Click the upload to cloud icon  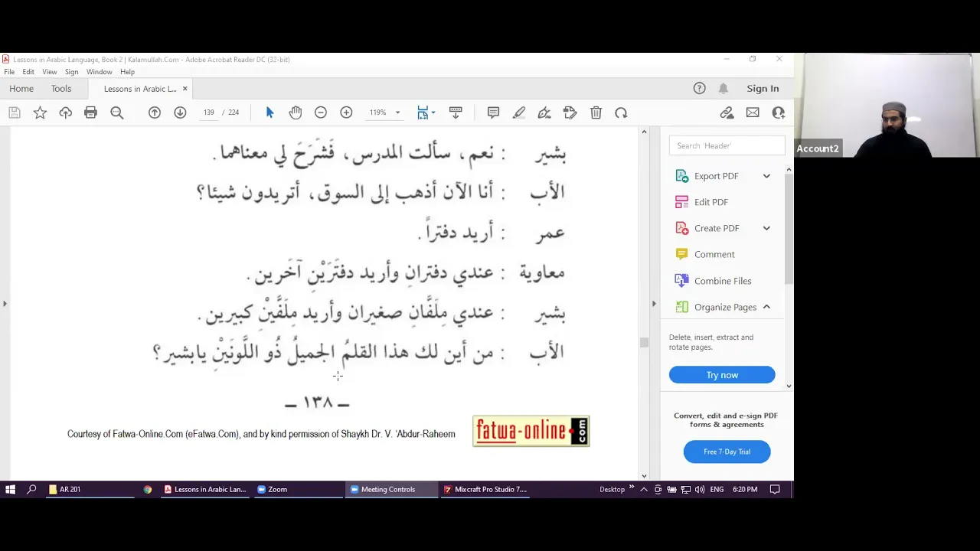[x=66, y=112]
